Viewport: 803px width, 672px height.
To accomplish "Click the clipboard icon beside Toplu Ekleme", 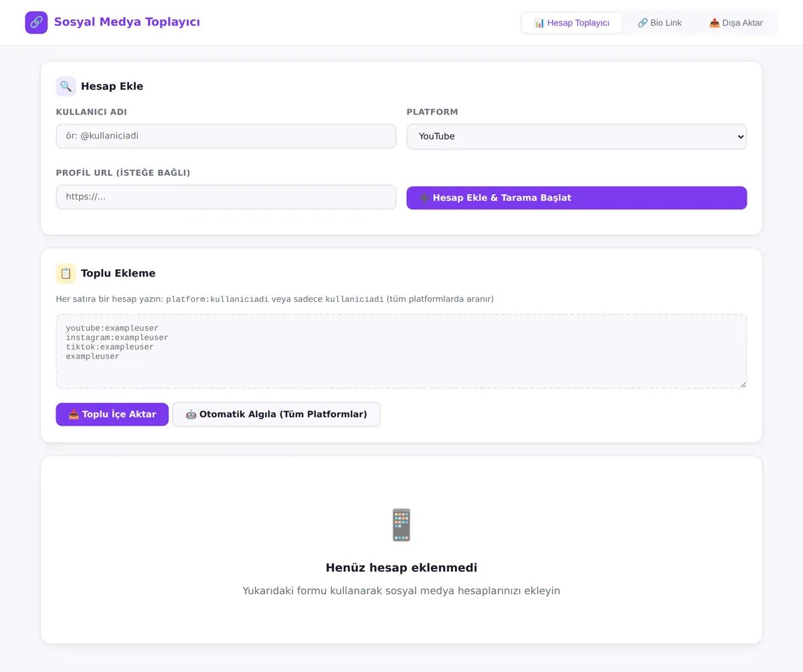I will pos(66,273).
